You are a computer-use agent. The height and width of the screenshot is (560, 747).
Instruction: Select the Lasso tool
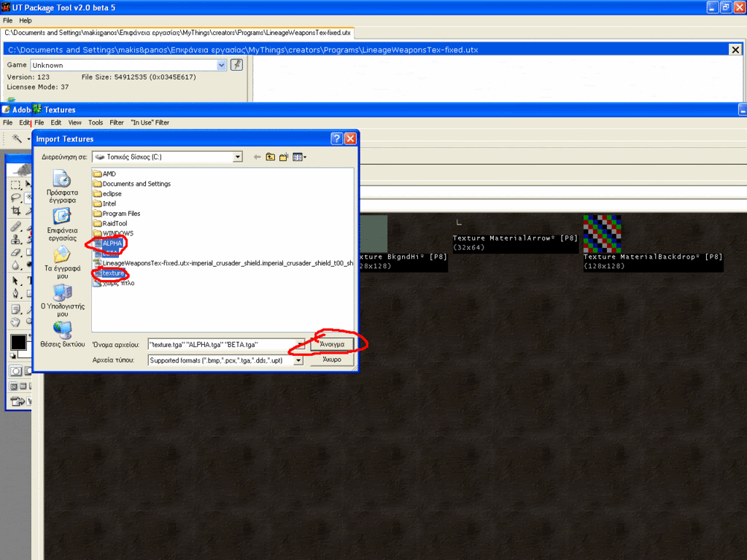[x=15, y=198]
